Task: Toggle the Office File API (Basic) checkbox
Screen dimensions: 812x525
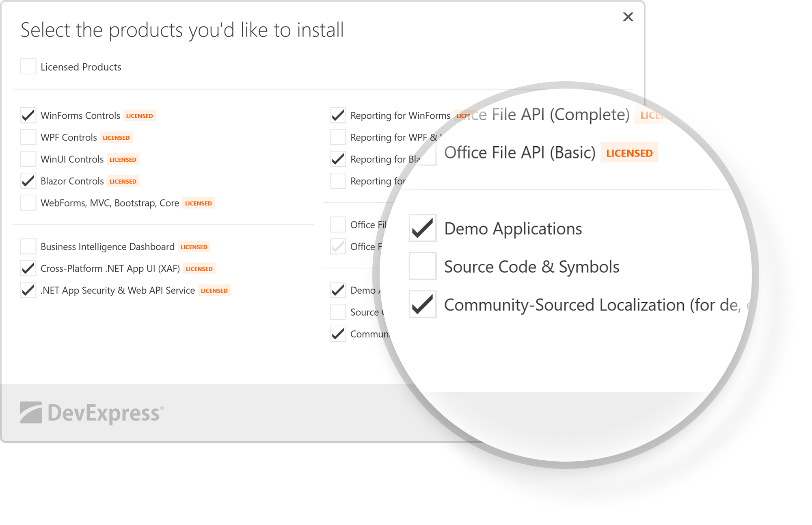Action: (337, 246)
